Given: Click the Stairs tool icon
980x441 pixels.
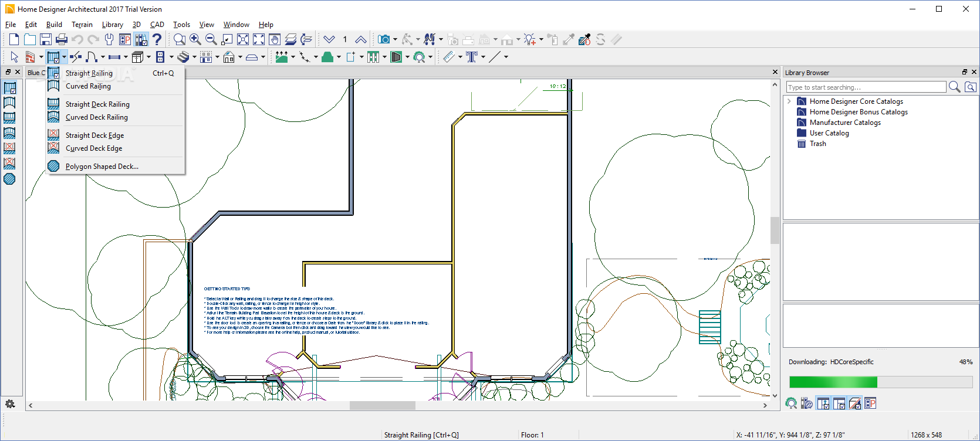Looking at the screenshot, I should pyautogui.click(x=183, y=57).
